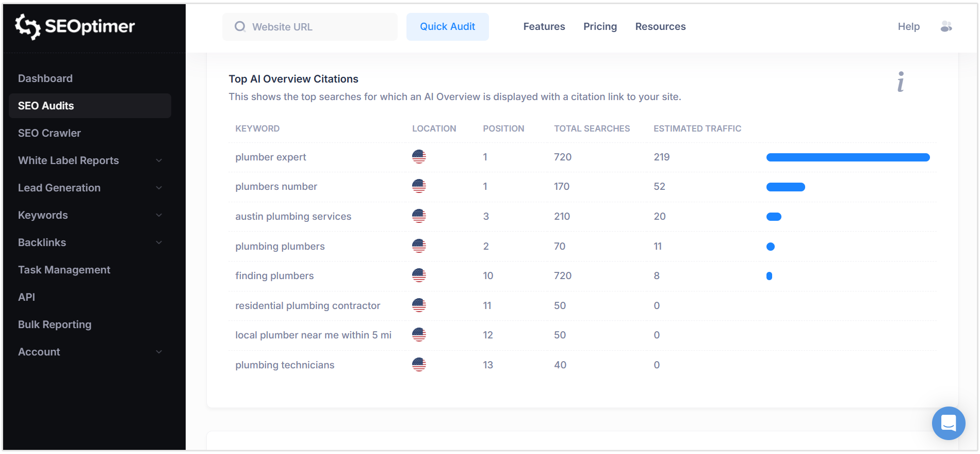Click the US flag for local plumber near me

coord(419,335)
